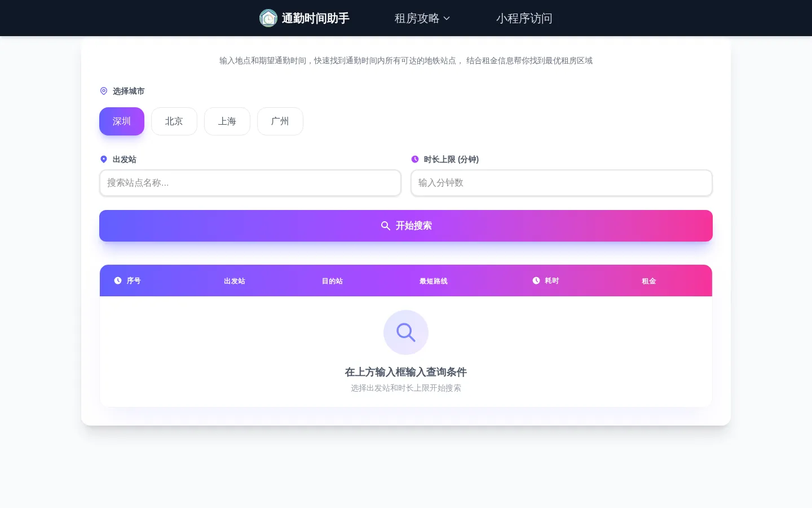The height and width of the screenshot is (508, 812).
Task: Click the intro description starting with 输入地点和期望通勤时间
Action: [x=406, y=60]
